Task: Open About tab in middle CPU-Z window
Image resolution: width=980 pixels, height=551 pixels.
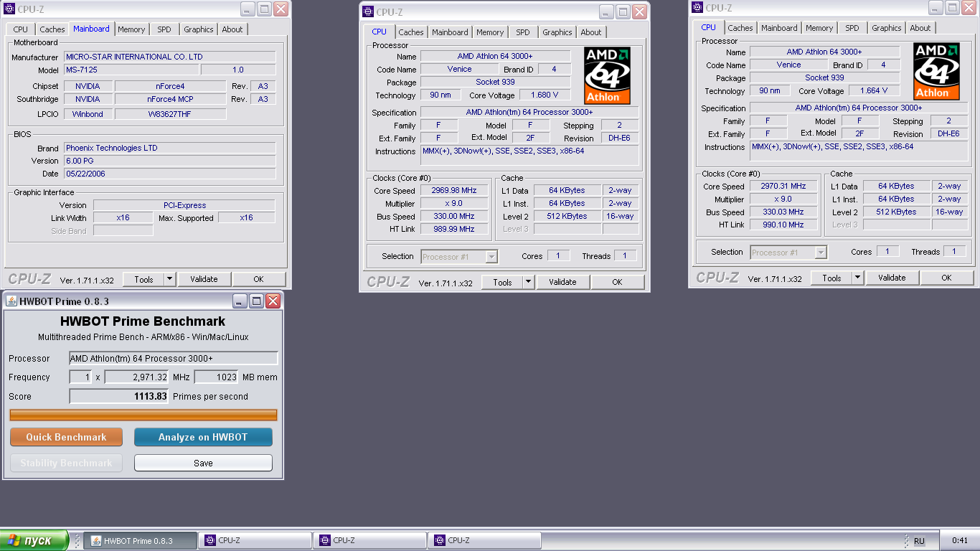Action: click(591, 32)
